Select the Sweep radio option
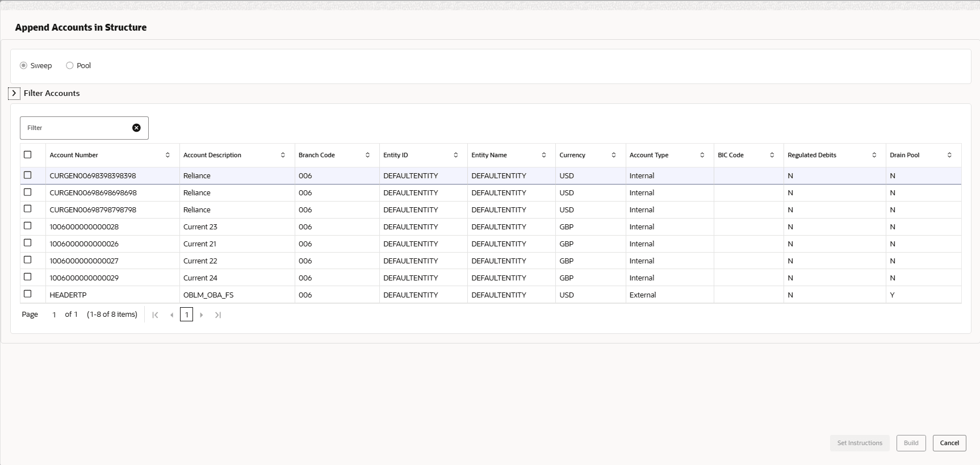The height and width of the screenshot is (465, 980). 23,65
